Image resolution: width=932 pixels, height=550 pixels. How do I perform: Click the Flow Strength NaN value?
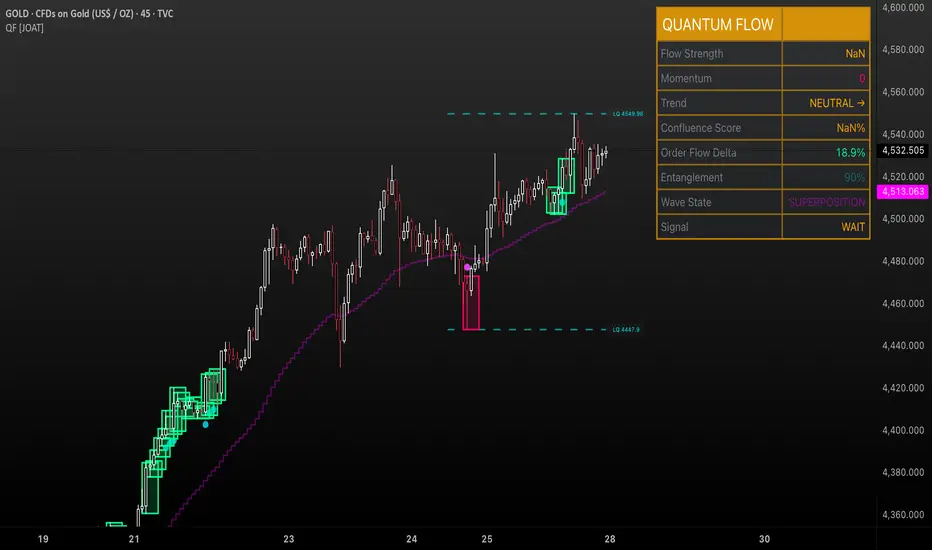point(855,54)
